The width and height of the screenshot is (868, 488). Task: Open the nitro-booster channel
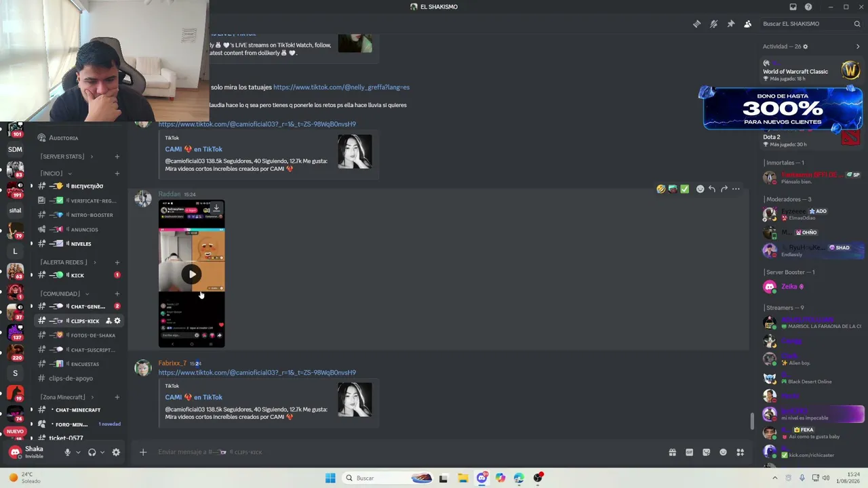click(79, 215)
